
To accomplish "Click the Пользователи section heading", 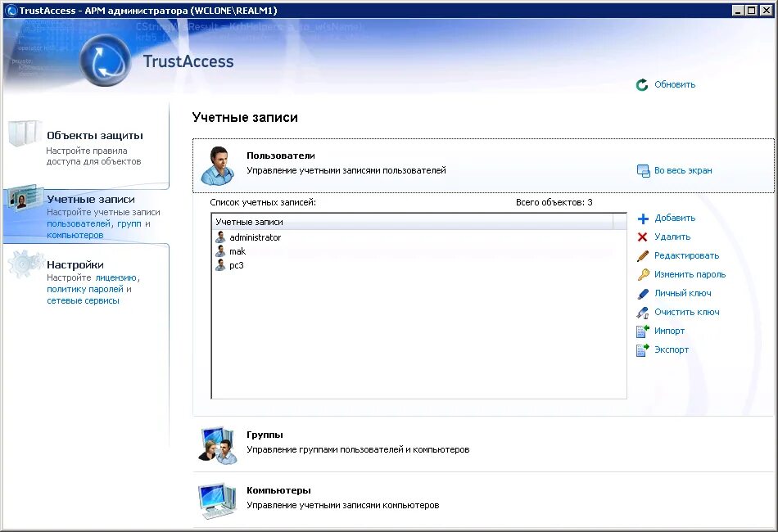I will [x=281, y=156].
